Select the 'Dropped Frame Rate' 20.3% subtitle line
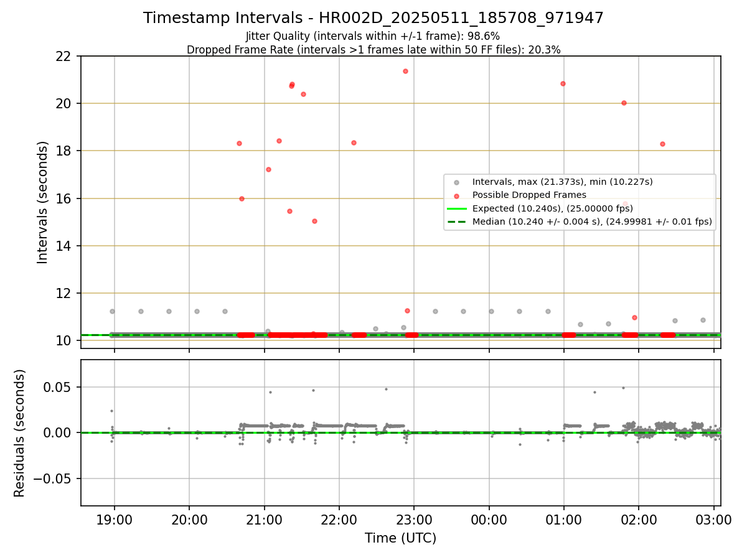The width and height of the screenshot is (747, 560). (374, 50)
